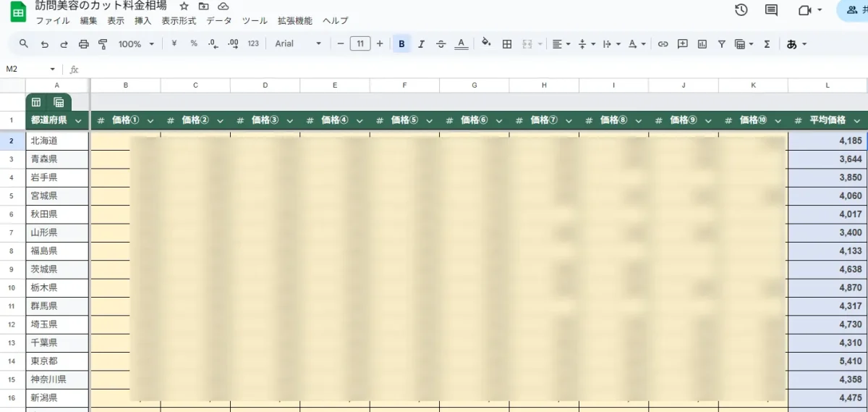Increase font size with plus button
This screenshot has height=412, width=868.
[380, 43]
